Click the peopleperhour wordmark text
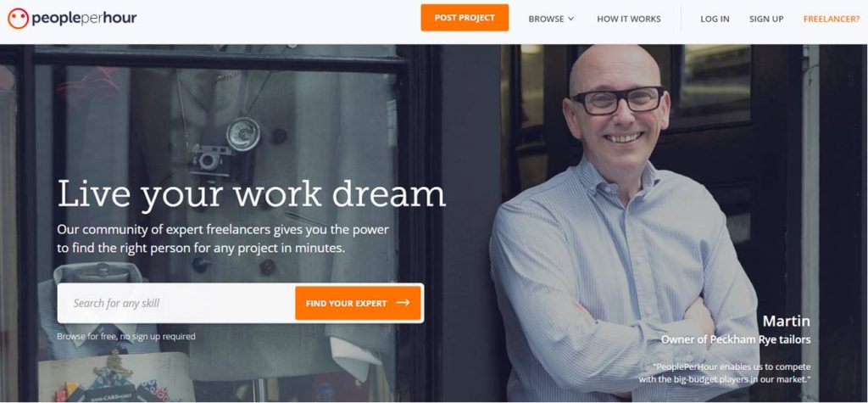 [84, 19]
